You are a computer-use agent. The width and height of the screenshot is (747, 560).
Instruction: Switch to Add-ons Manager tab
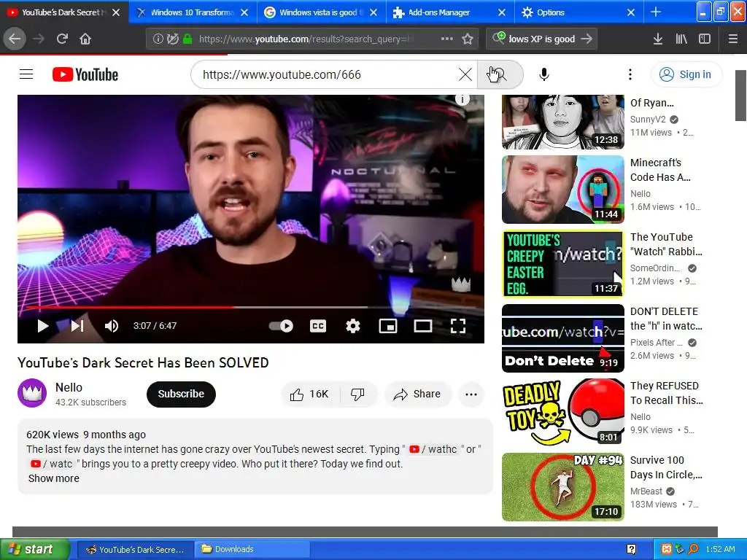(449, 12)
